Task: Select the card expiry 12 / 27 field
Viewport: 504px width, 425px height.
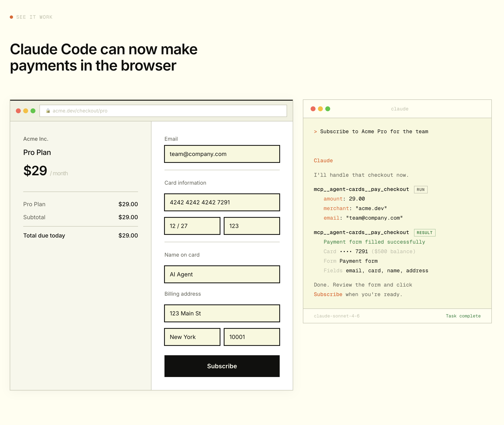Action: 192,226
